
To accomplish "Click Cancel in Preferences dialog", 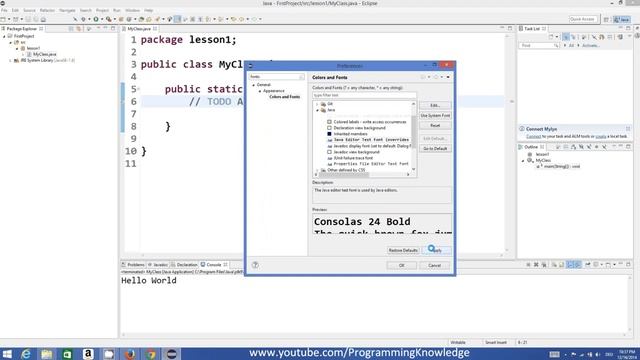I will tap(434, 265).
